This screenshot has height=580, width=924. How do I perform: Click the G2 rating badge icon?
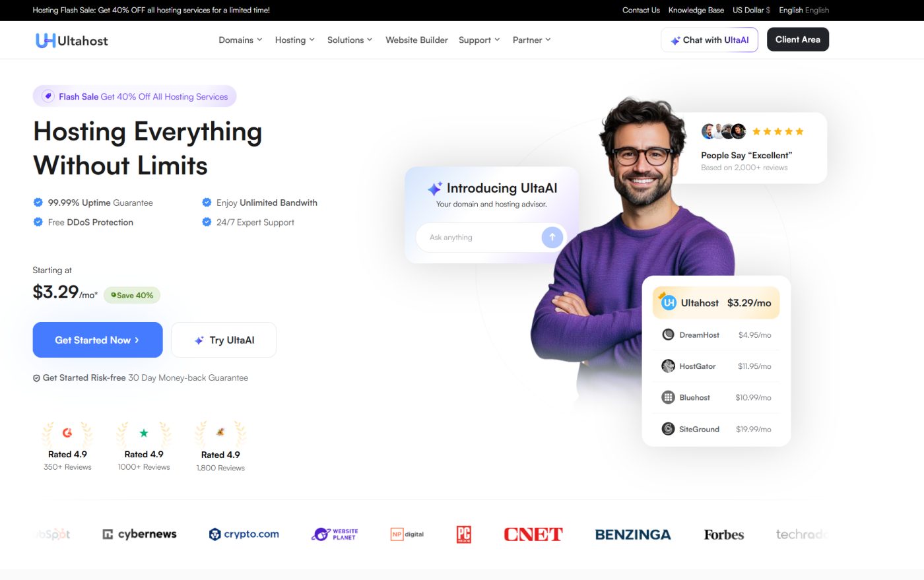tap(67, 433)
